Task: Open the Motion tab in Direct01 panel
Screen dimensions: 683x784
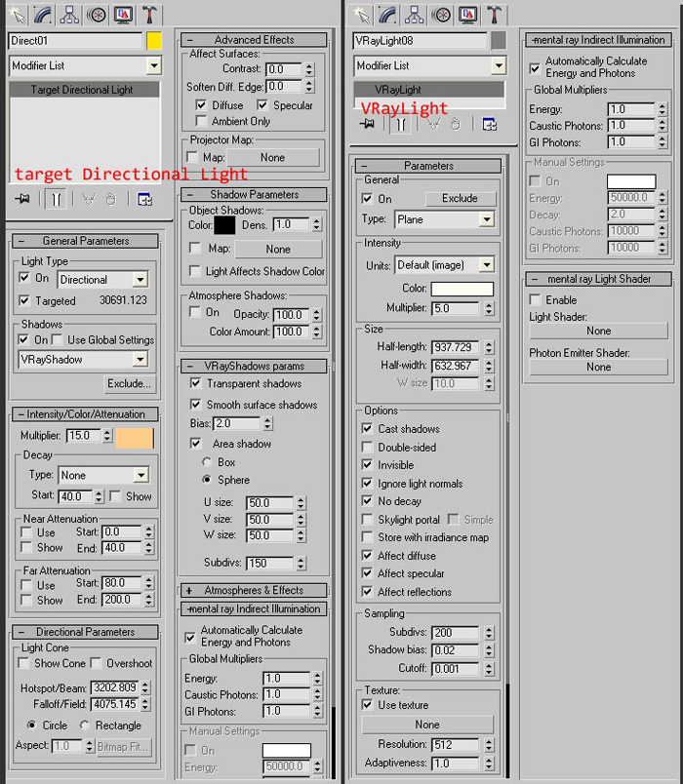Action: coord(96,14)
